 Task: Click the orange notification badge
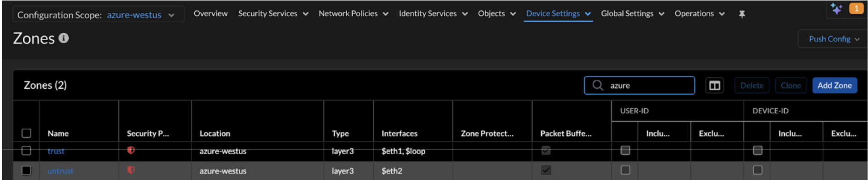[856, 9]
